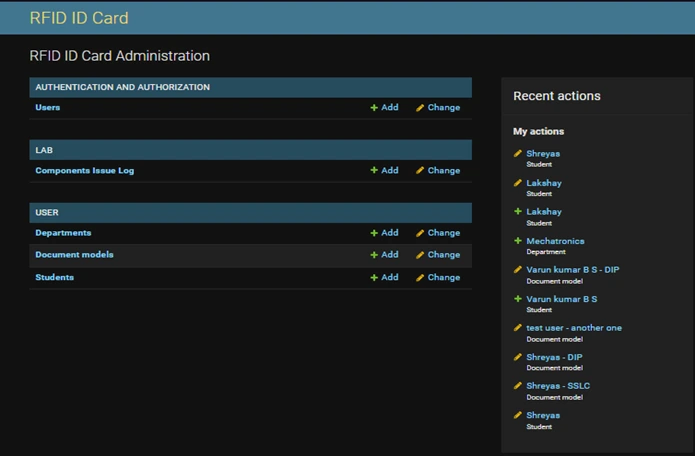Image resolution: width=695 pixels, height=456 pixels.
Task: Click the pencil icon in Document models row
Action: click(420, 255)
